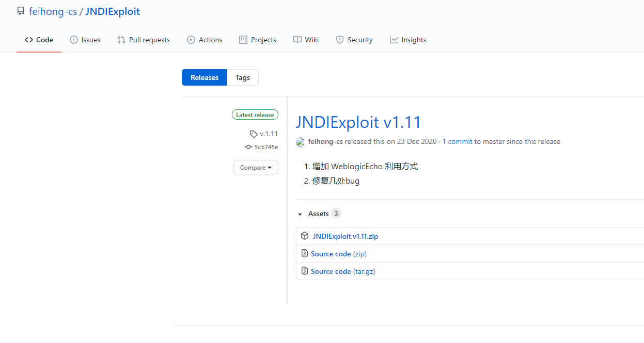Screen dimensions: 644x343
Task: Switch to the Tags view
Action: point(243,77)
